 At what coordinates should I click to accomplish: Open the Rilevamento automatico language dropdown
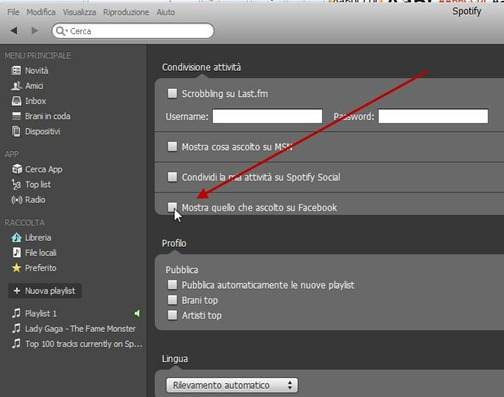click(232, 385)
